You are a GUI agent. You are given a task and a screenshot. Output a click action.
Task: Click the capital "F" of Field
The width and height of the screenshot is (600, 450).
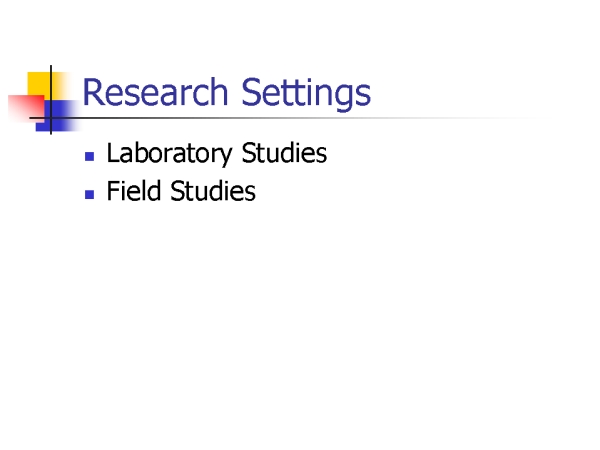tap(113, 191)
